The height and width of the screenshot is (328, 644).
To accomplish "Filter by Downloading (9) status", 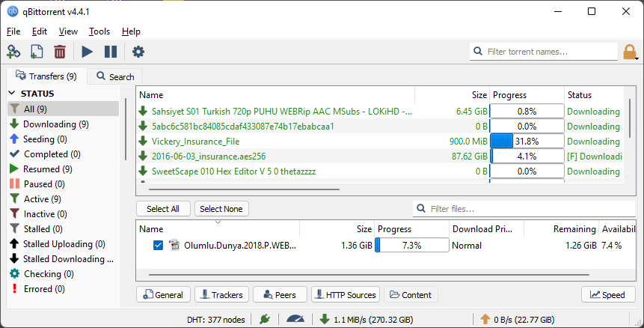I will point(64,124).
